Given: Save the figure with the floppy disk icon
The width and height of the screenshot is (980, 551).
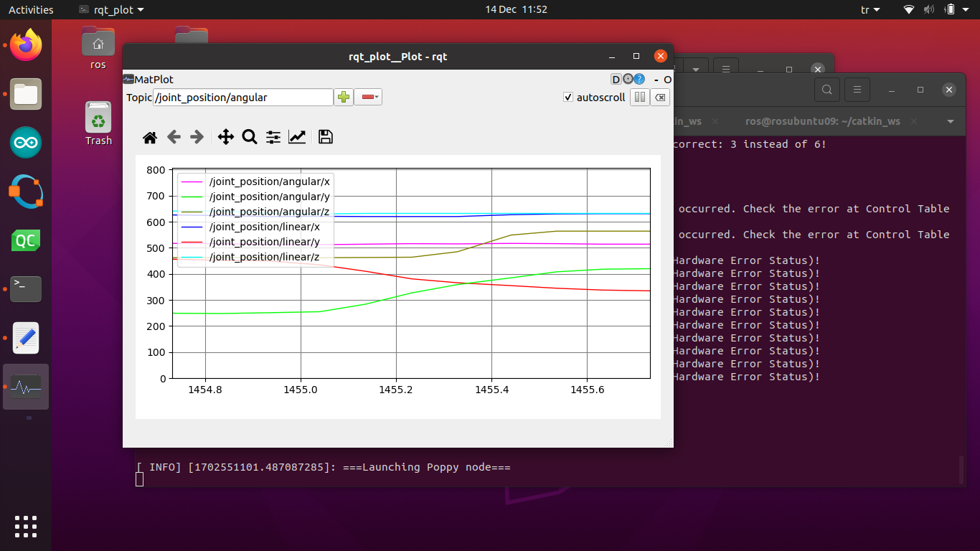Looking at the screenshot, I should click(326, 137).
